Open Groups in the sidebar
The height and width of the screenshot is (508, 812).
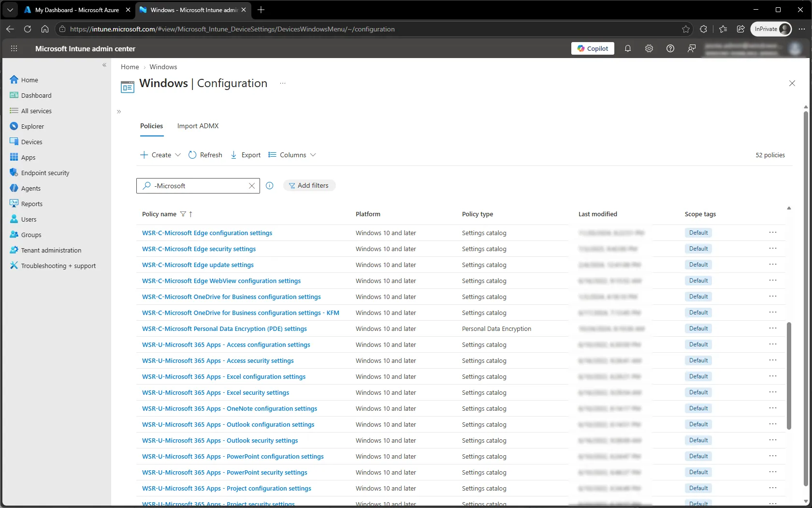pos(31,235)
